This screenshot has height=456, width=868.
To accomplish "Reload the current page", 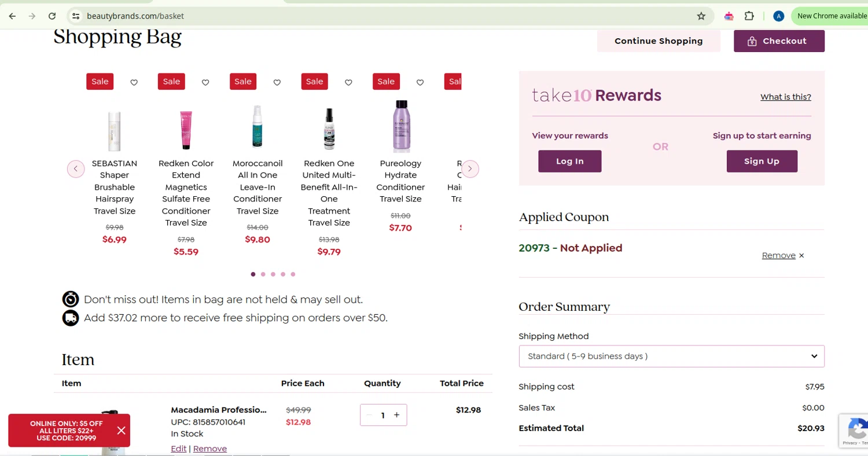I will click(52, 16).
